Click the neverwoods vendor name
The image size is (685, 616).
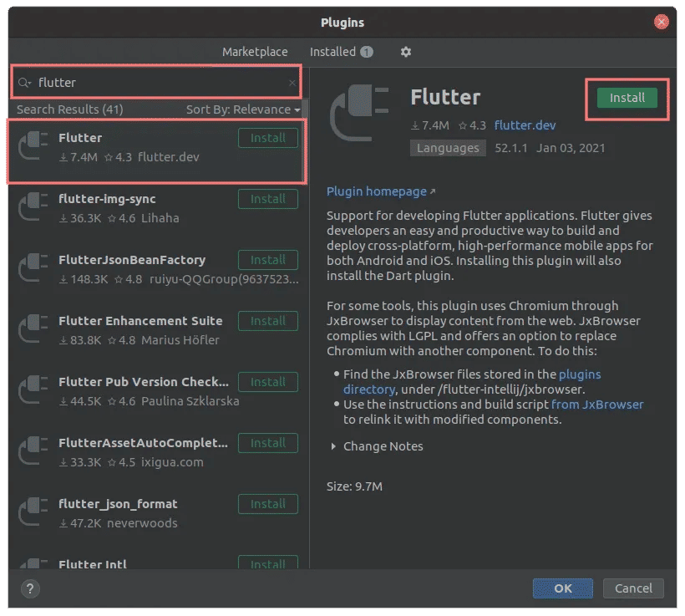tap(142, 523)
